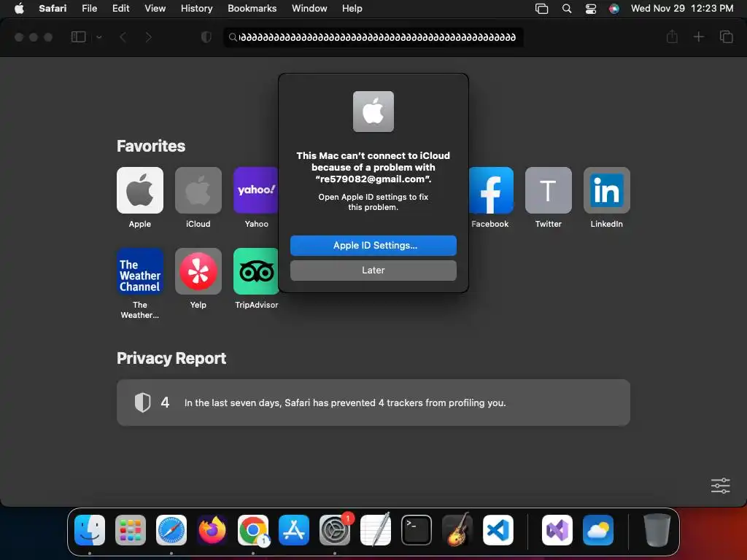The height and width of the screenshot is (560, 747).
Task: Open Launchpad from the Dock
Action: click(131, 530)
